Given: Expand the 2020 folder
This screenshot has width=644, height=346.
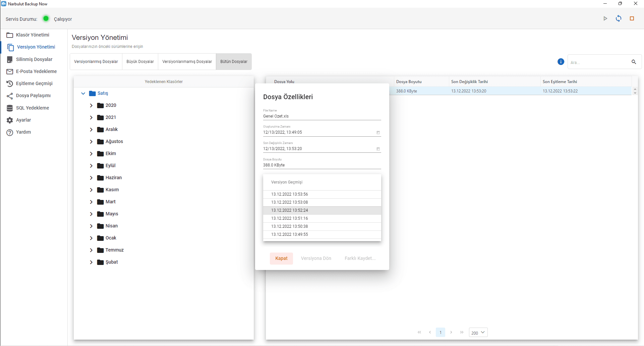Looking at the screenshot, I should pos(91,106).
